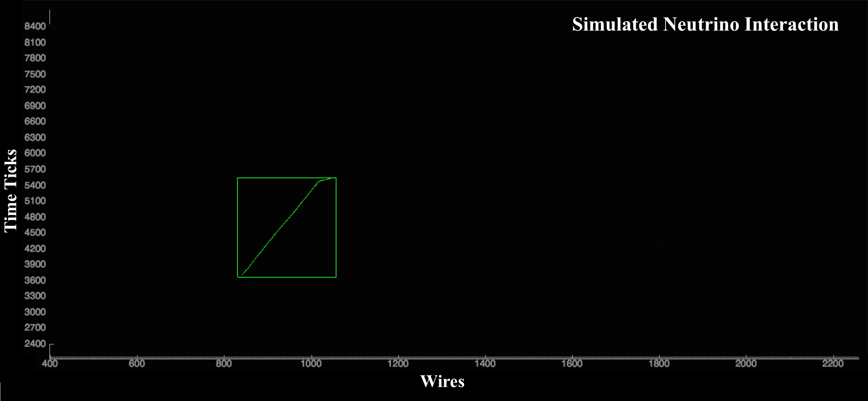Click the kink at the track's upper end
Viewport: 868px width, 401px height.
click(x=319, y=181)
